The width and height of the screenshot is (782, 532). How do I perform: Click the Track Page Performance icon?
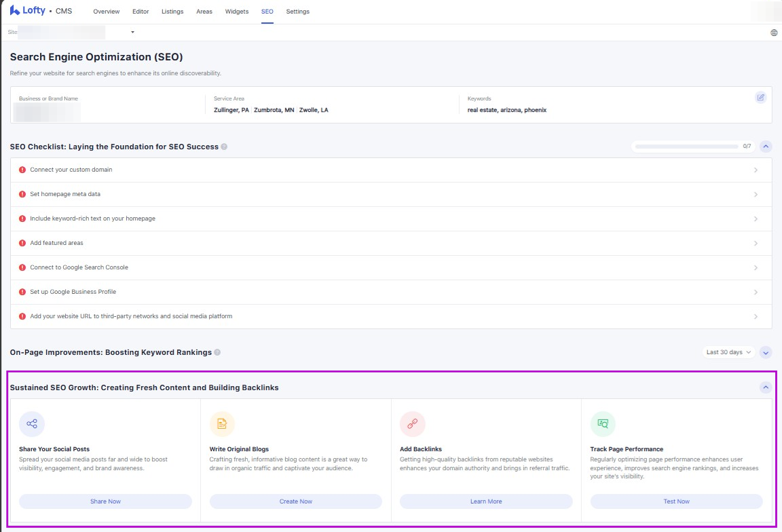coord(602,424)
